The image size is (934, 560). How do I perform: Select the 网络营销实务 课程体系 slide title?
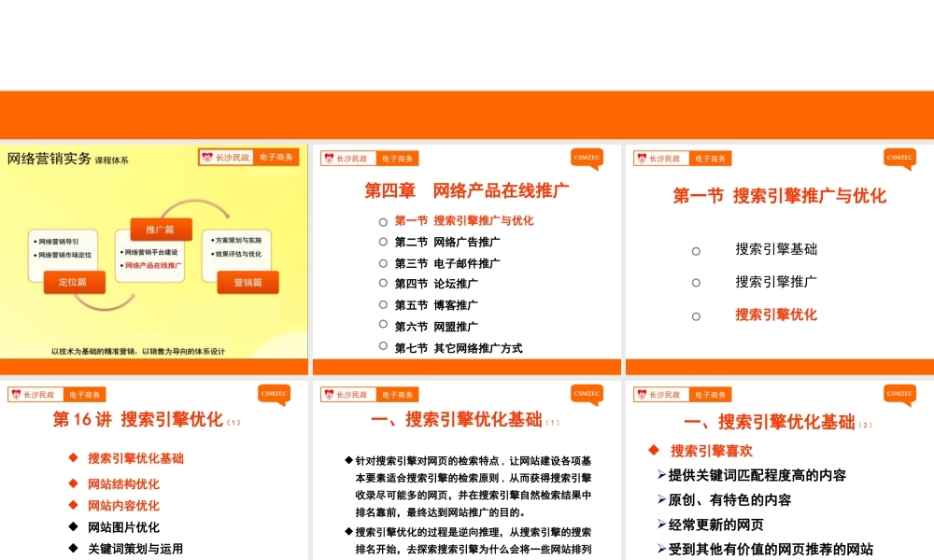68,159
